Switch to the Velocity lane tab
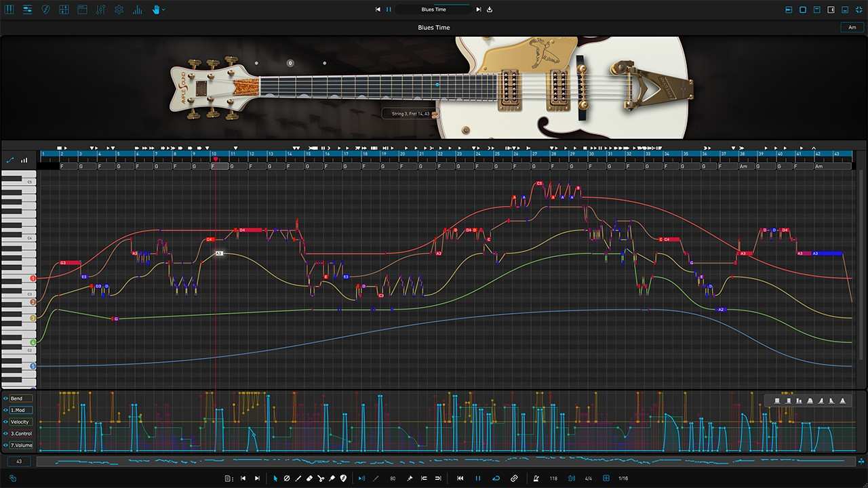Screen dimensions: 868x488 click(19, 422)
